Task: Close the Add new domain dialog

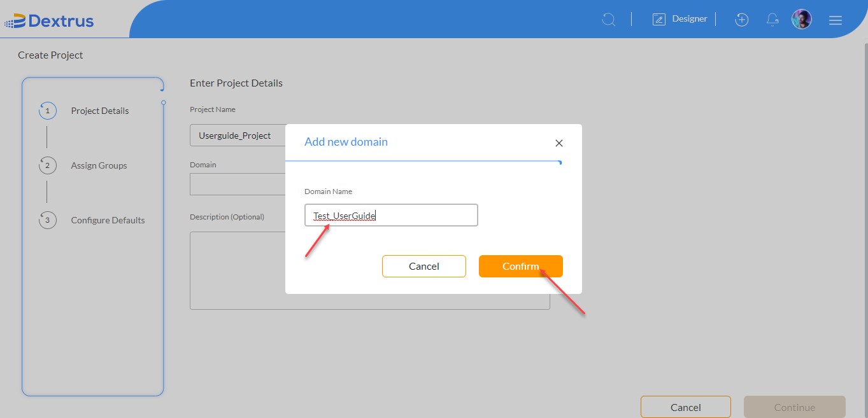Action: (559, 143)
